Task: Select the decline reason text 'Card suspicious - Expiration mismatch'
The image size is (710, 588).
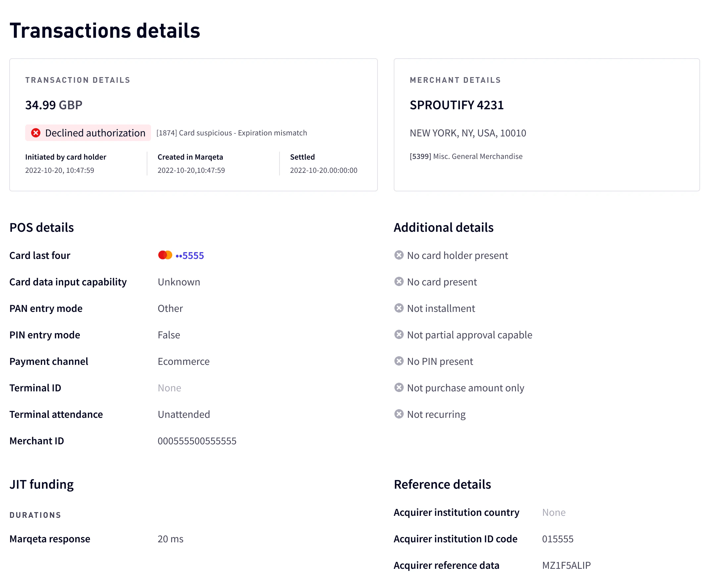Action: click(x=231, y=132)
